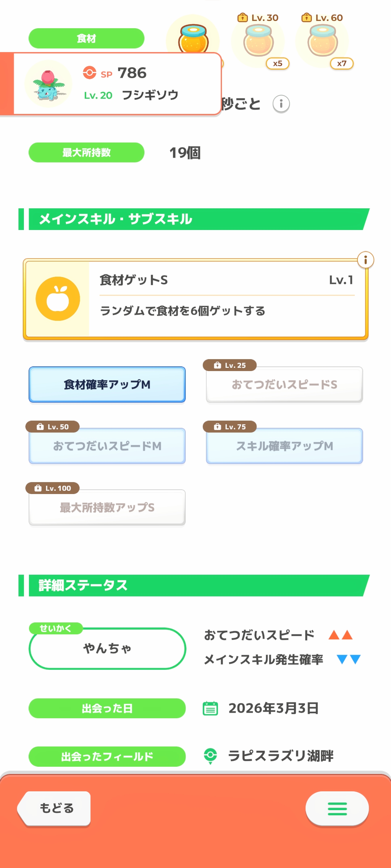The image size is (391, 868).
Task: Open the hamburger menu button
Action: click(x=337, y=809)
